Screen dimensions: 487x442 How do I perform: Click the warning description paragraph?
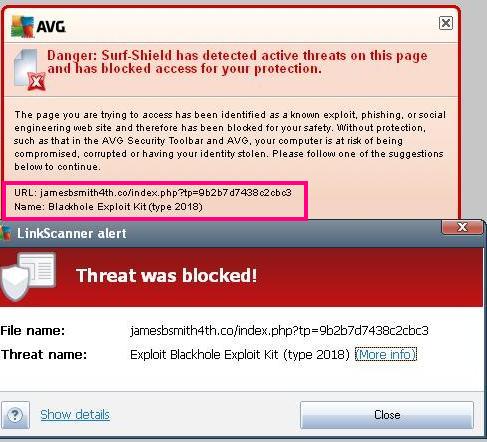pos(230,141)
